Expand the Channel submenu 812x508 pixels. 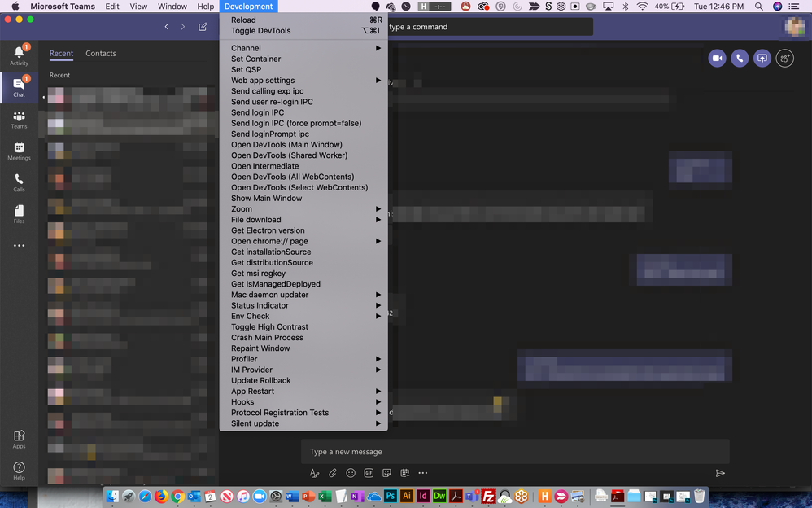(x=303, y=48)
